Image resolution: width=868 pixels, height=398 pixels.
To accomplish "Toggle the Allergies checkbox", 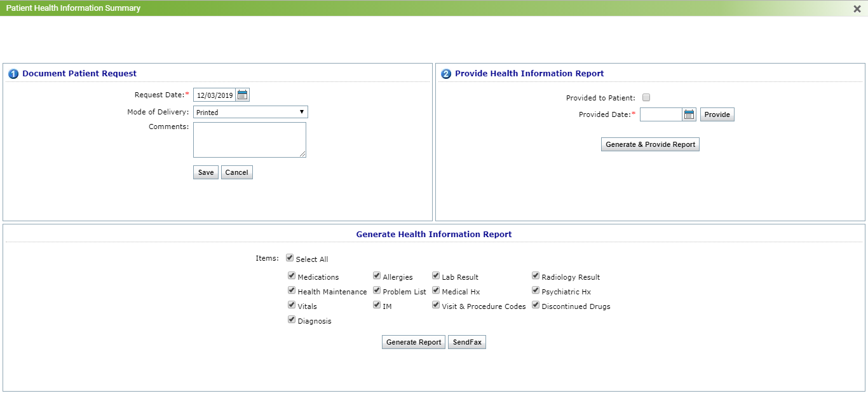I will (x=377, y=276).
